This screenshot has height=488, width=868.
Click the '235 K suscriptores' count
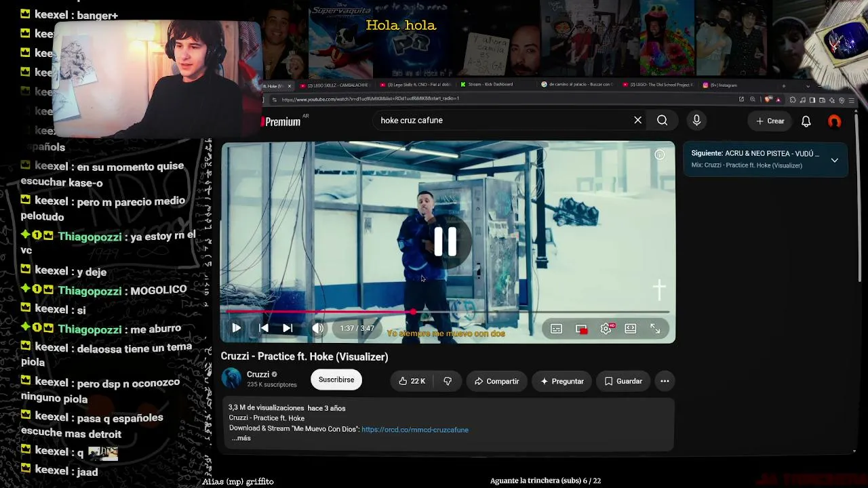coord(272,385)
